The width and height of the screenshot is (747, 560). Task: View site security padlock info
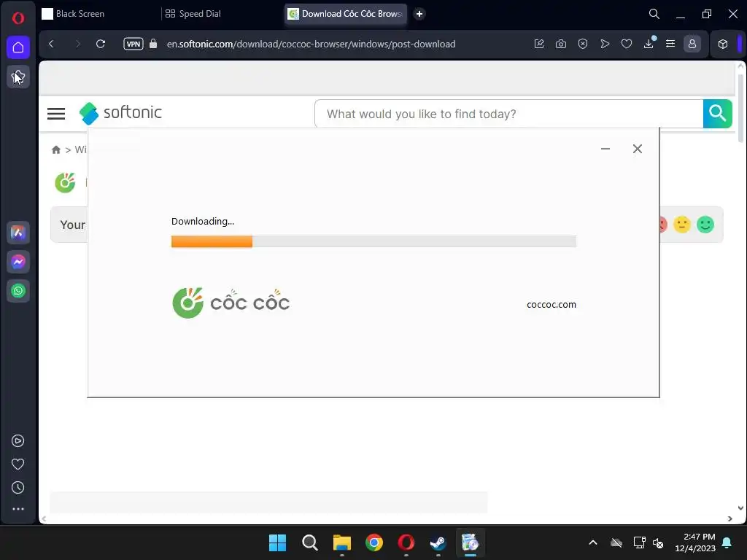pos(153,44)
